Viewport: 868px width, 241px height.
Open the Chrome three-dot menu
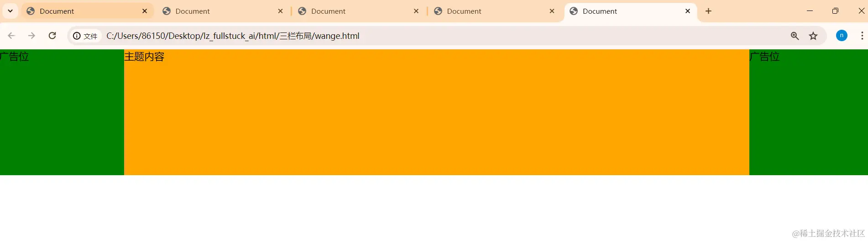pos(862,36)
